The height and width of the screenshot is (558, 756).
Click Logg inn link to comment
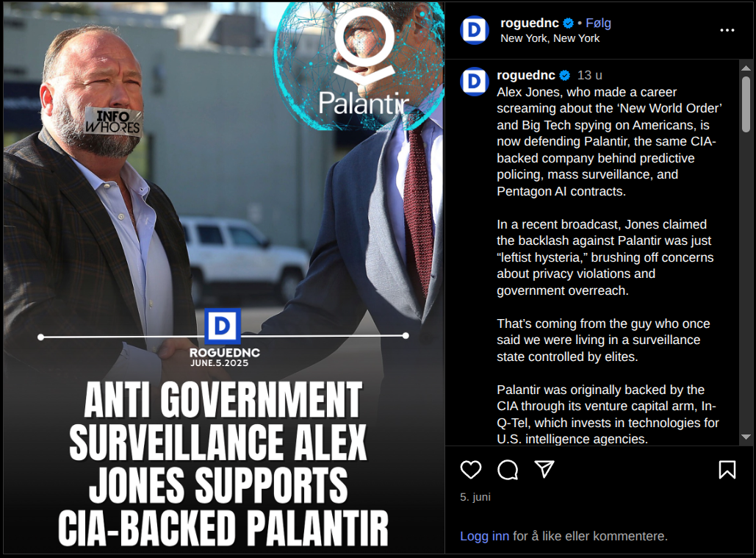(x=485, y=536)
